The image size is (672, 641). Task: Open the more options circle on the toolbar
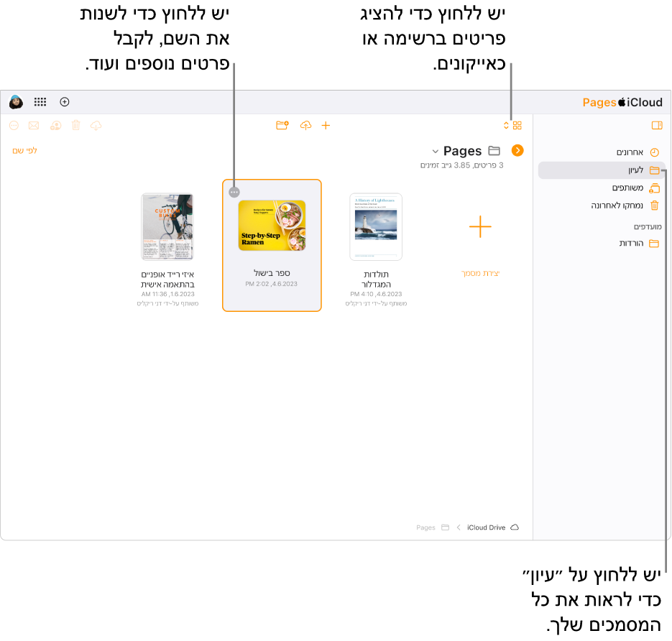point(13,126)
